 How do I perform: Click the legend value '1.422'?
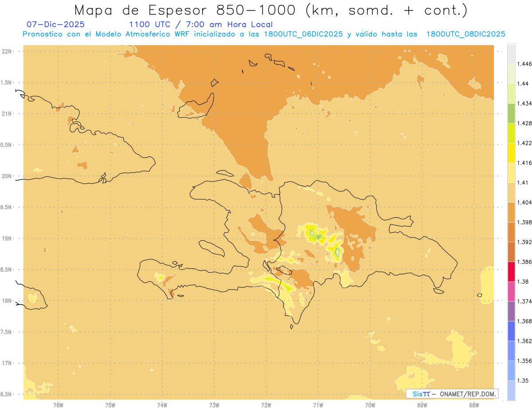[524, 143]
